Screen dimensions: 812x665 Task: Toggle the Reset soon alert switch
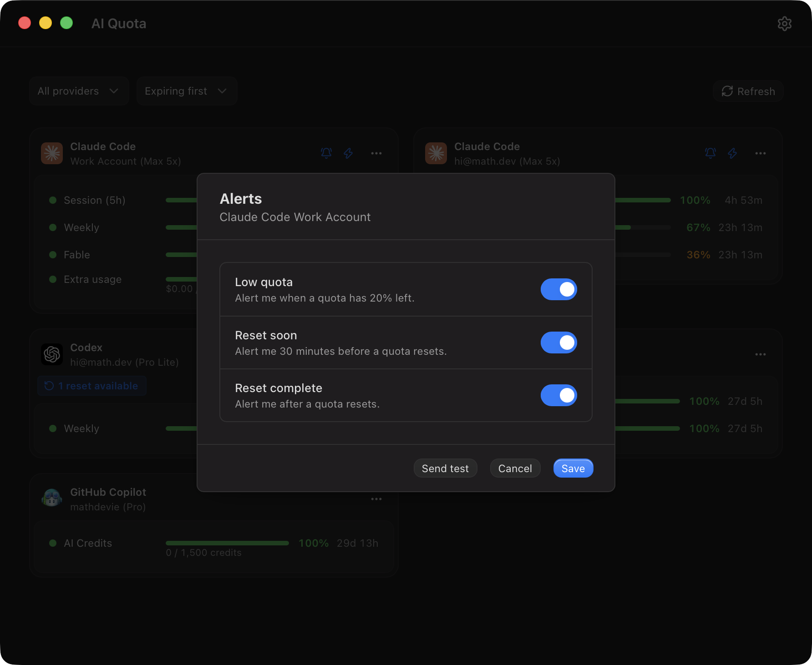point(558,343)
